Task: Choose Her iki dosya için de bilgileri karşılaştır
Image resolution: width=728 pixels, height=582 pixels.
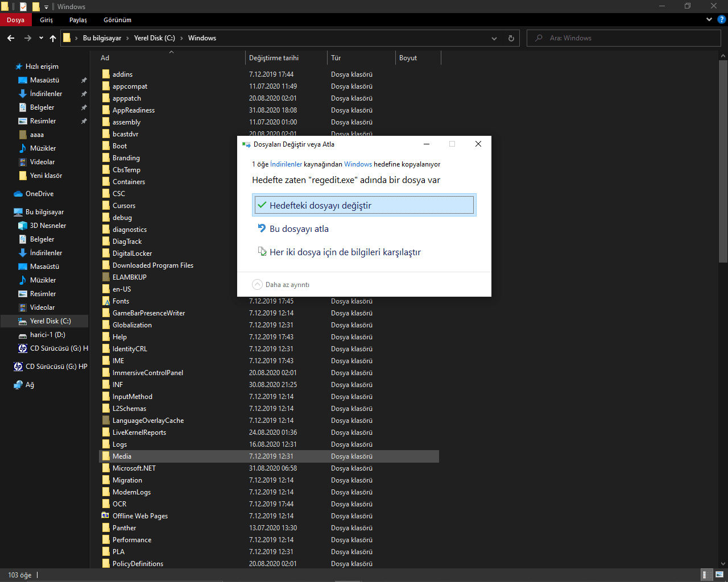Action: [x=364, y=252]
